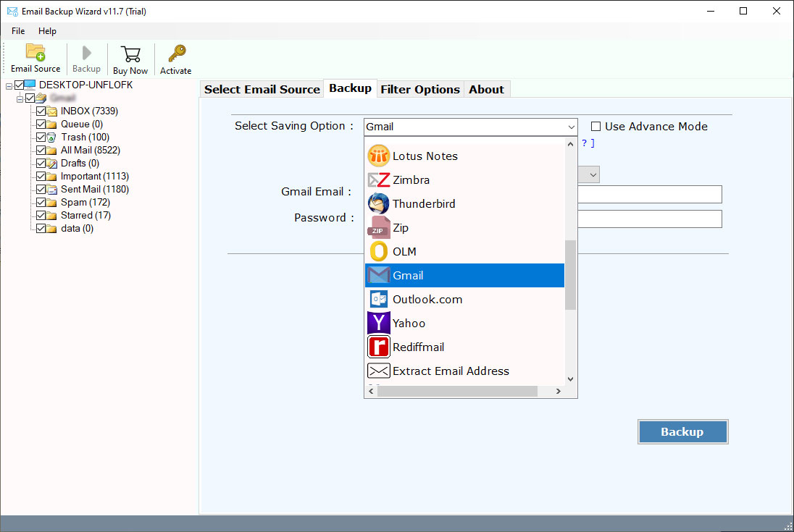Select the Zip file icon in list
This screenshot has width=794, height=532.
click(378, 227)
